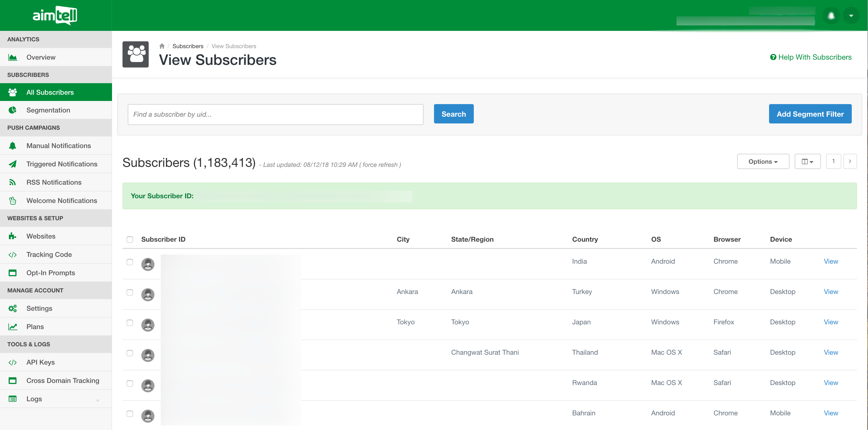Go to next page with the arrow button
This screenshot has height=430, width=868.
[849, 161]
